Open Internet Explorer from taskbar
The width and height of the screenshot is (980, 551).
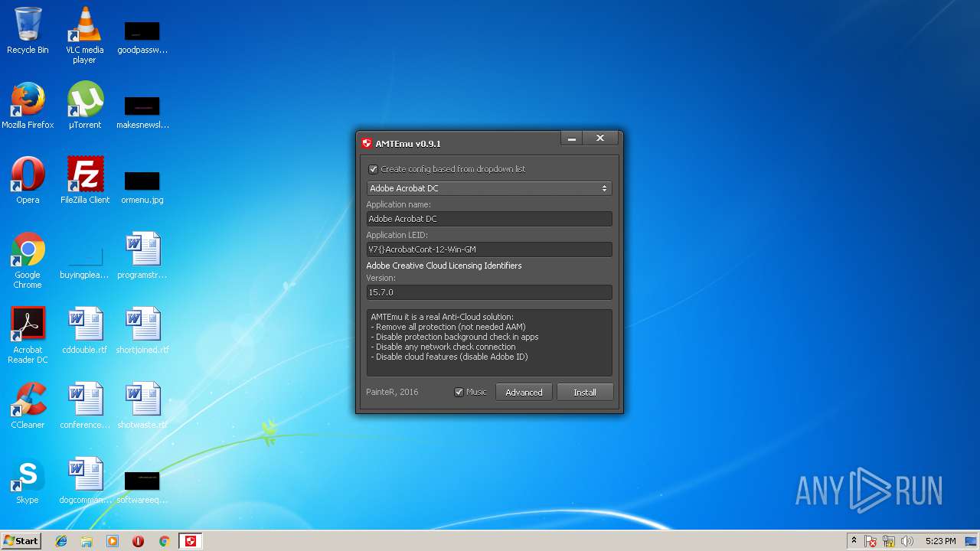61,541
